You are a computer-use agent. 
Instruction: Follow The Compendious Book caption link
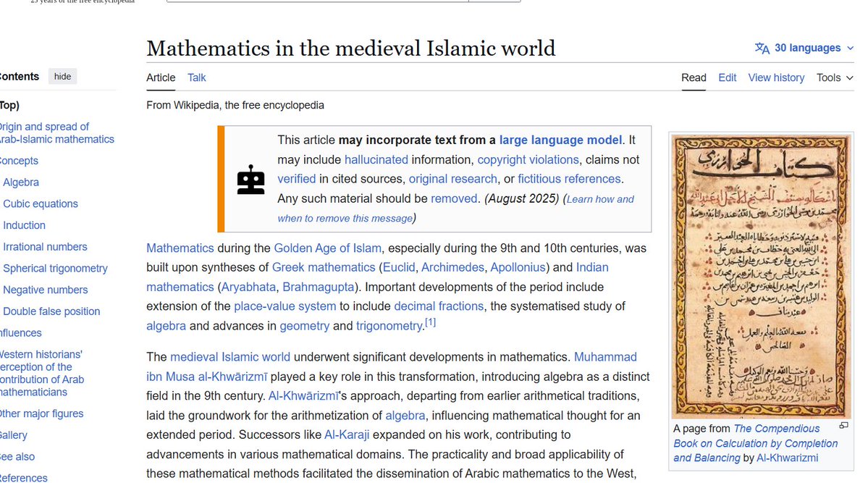pyautogui.click(x=755, y=443)
